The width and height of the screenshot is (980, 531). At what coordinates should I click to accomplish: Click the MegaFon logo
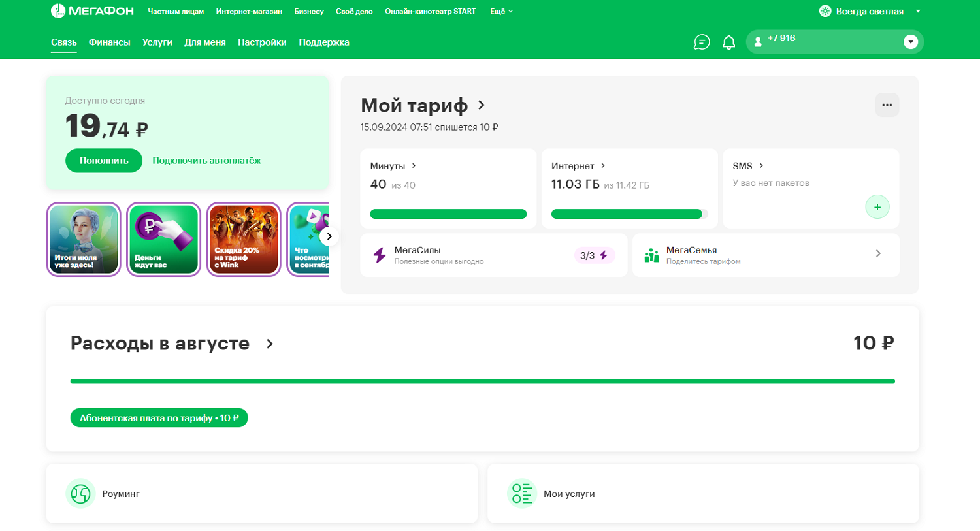[x=92, y=11]
